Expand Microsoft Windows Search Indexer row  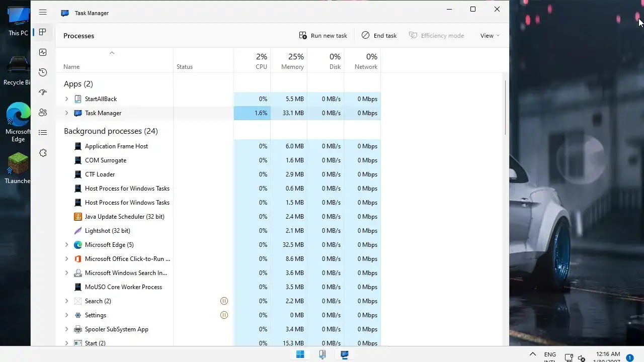(66, 273)
